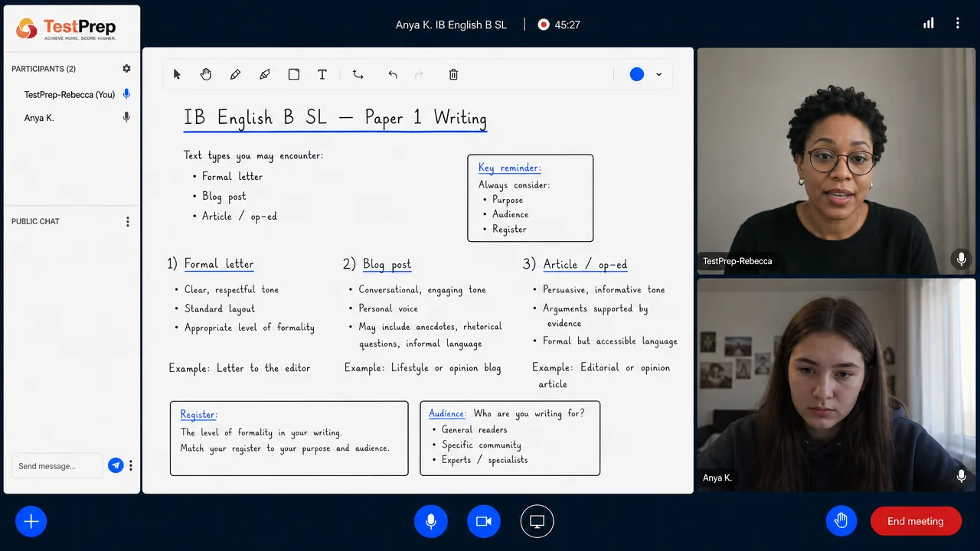The image size is (980, 551).
Task: Redo the whiteboard action
Action: (x=419, y=74)
